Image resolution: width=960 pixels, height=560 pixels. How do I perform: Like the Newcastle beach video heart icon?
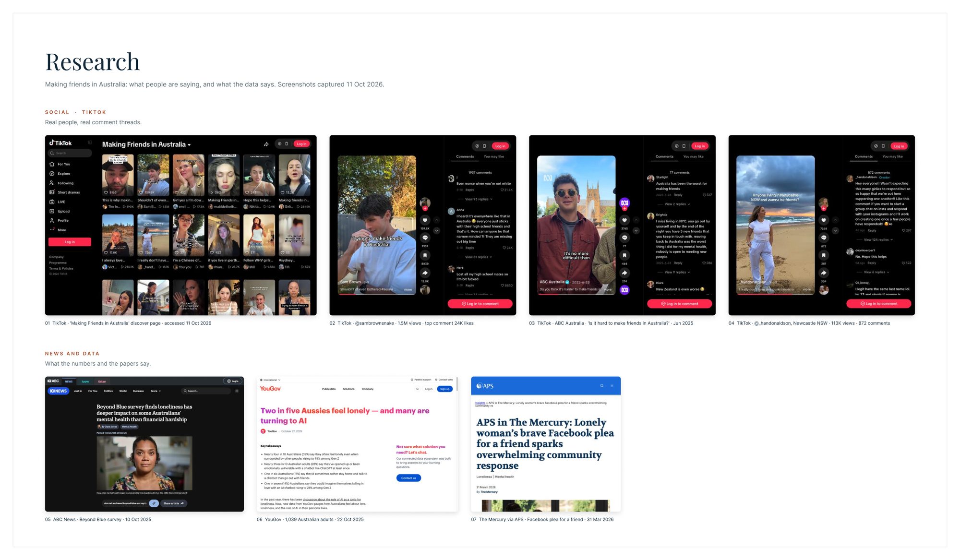824,220
